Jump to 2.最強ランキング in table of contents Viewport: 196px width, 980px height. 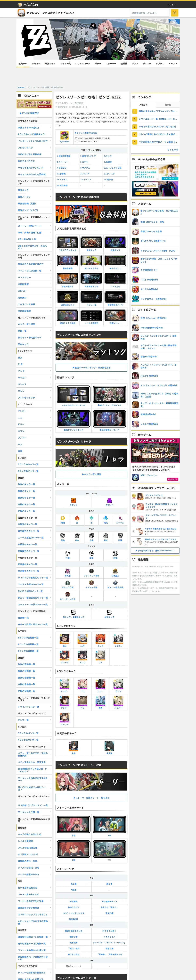[88, 156]
